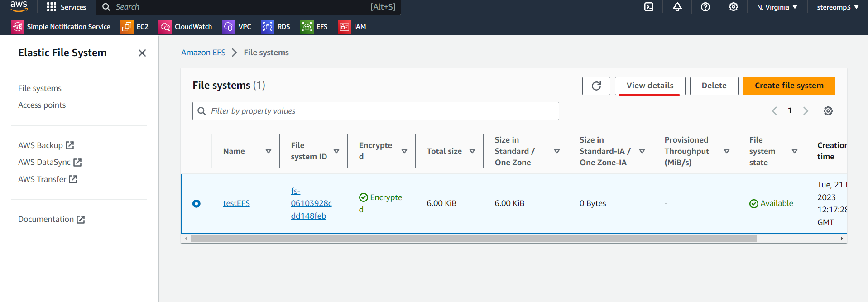The height and width of the screenshot is (302, 868).
Task: Focus the top AWS Search box
Action: click(248, 7)
